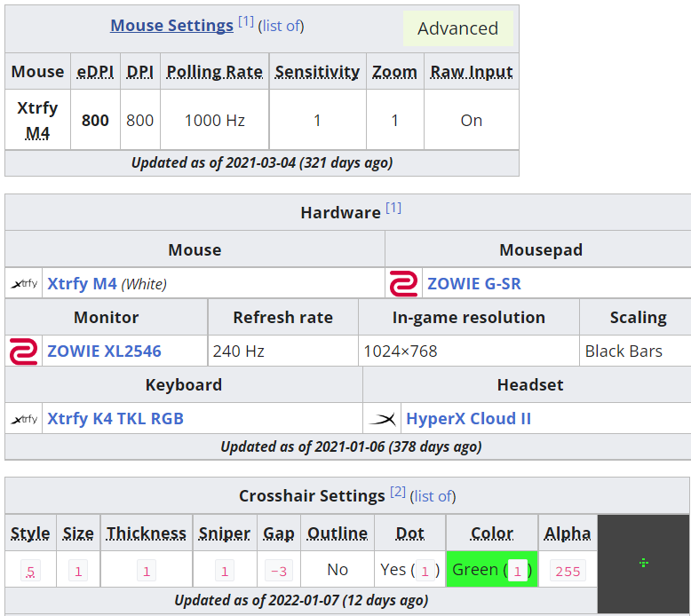Click the 'list of' link beside Crosshair Settings
691x616 pixels.
pyautogui.click(x=433, y=496)
